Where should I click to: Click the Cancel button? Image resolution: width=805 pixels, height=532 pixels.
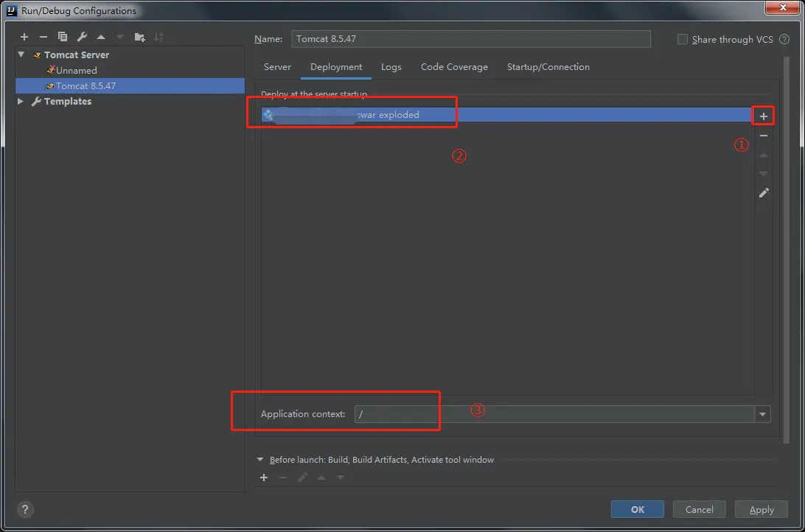tap(700, 509)
